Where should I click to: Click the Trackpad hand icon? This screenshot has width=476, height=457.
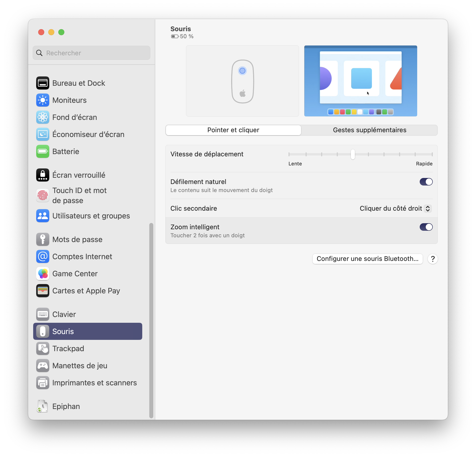pyautogui.click(x=43, y=349)
